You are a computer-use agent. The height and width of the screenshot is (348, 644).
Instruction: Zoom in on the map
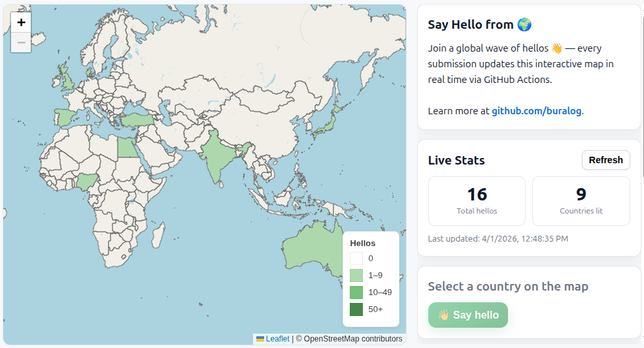tap(21, 22)
